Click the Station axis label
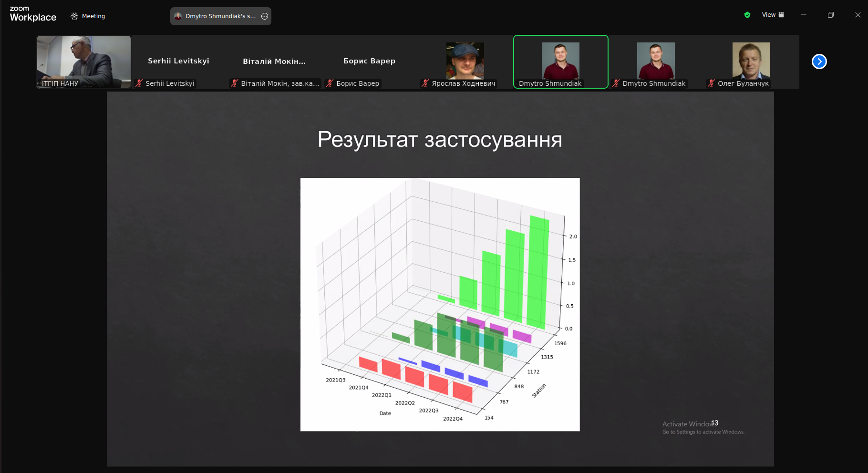 539,391
